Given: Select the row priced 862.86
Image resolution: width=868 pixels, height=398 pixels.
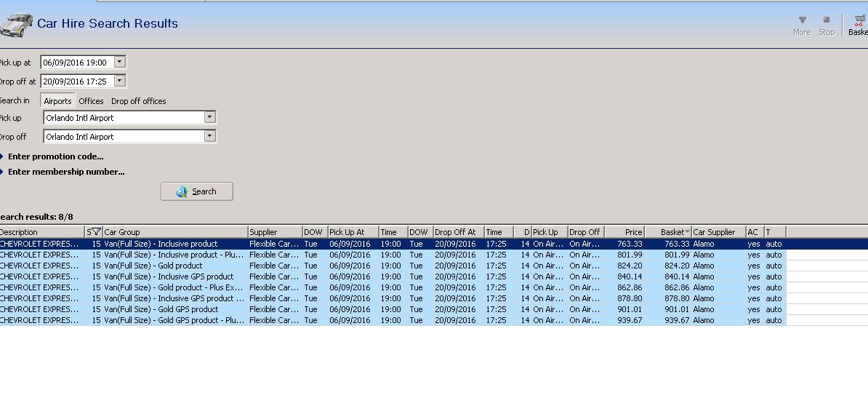Looking at the screenshot, I should (393, 287).
